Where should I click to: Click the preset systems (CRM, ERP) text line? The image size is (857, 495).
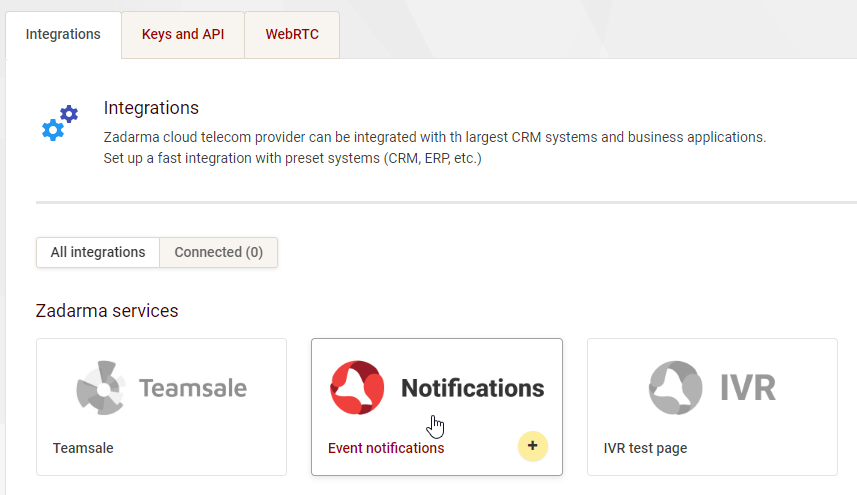tap(292, 158)
